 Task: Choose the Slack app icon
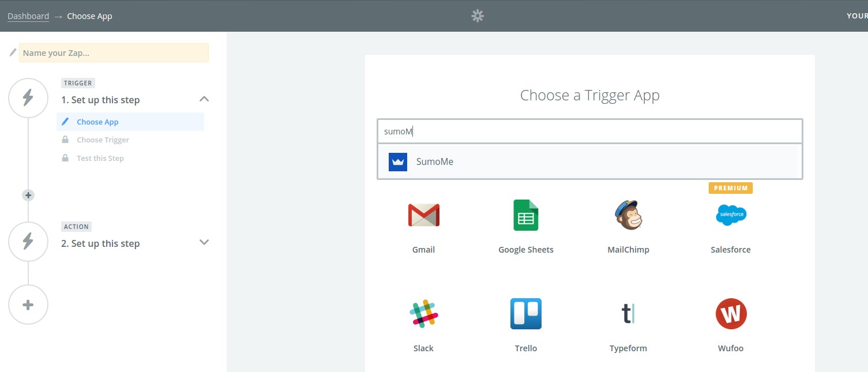423,314
